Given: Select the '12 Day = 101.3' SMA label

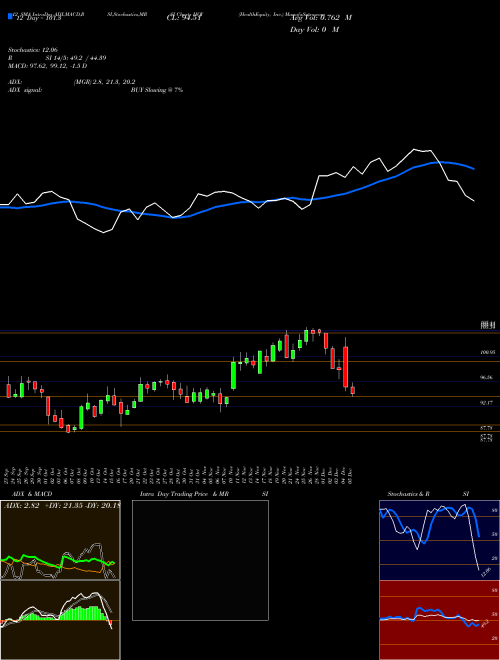Looking at the screenshot, I should click(38, 18).
